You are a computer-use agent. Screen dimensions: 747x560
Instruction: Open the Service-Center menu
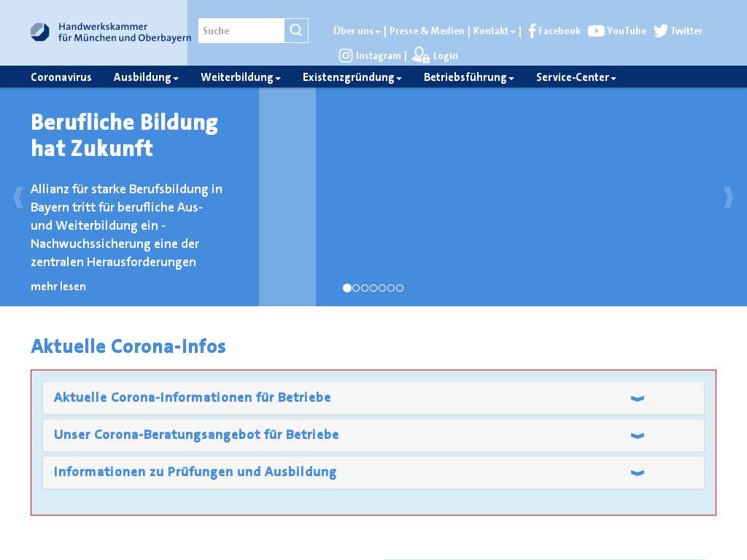pos(576,77)
